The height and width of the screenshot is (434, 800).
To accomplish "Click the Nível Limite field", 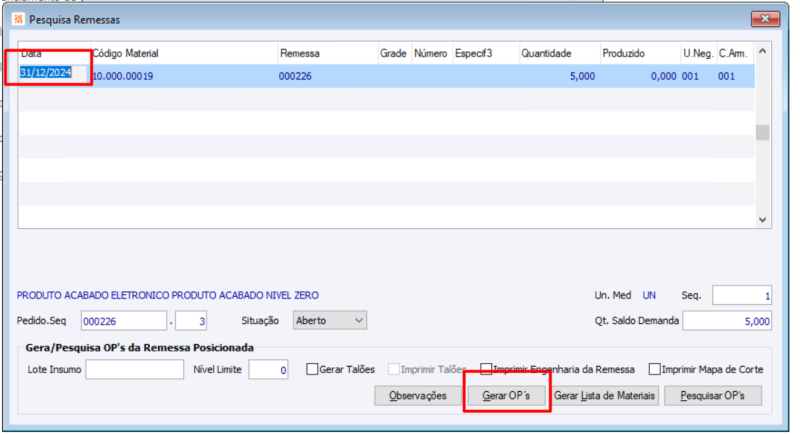I will [268, 370].
